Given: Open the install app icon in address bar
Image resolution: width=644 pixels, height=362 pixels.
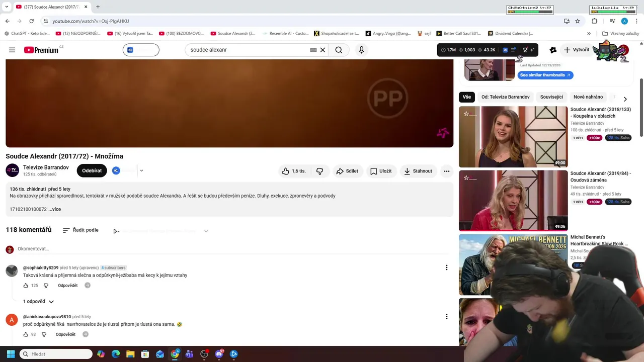Looking at the screenshot, I should tap(567, 21).
